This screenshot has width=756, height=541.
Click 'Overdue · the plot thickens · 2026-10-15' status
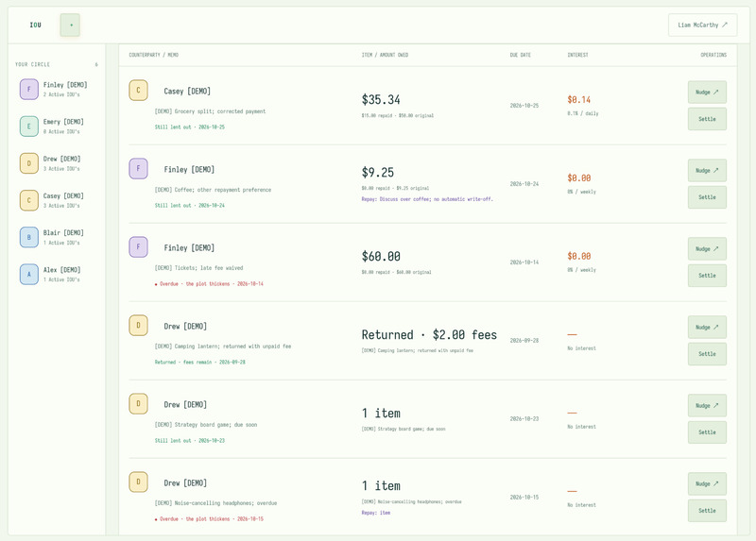coord(209,519)
